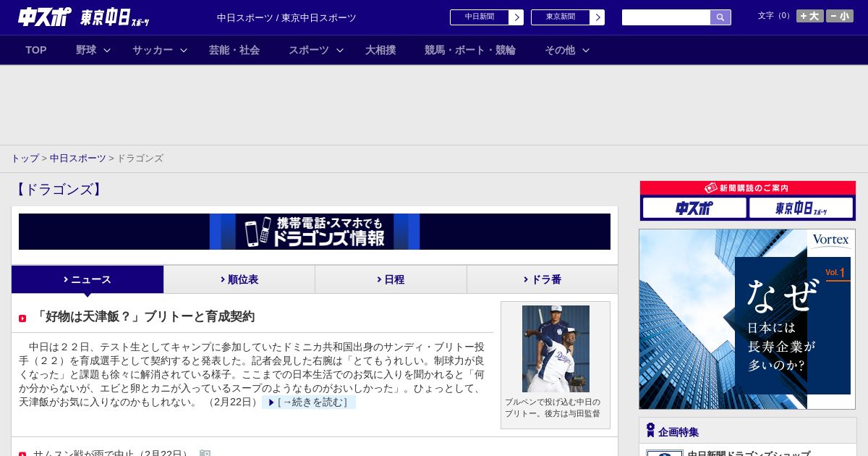Click [→続きを読む] read more link
868x456 pixels.
[309, 402]
